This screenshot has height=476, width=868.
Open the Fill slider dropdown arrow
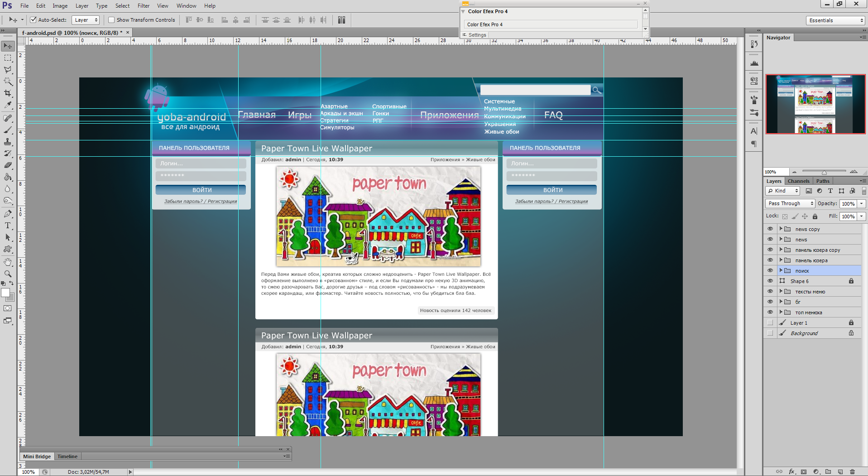[x=862, y=216]
